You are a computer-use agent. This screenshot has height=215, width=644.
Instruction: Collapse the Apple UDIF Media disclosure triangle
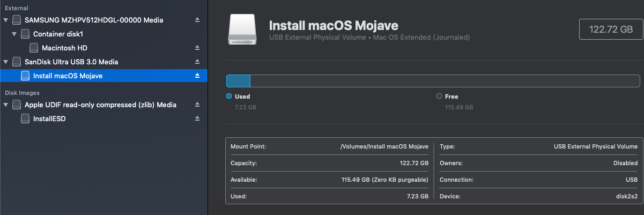6,105
